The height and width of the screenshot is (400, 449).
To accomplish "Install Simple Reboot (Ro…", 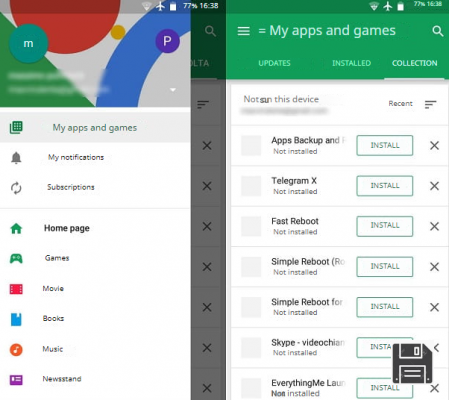I will [385, 267].
